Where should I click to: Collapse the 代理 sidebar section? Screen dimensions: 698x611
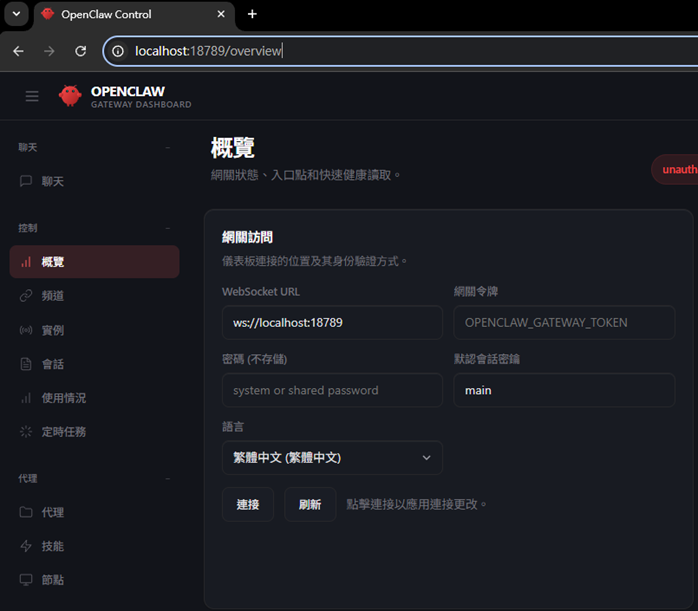[167, 479]
